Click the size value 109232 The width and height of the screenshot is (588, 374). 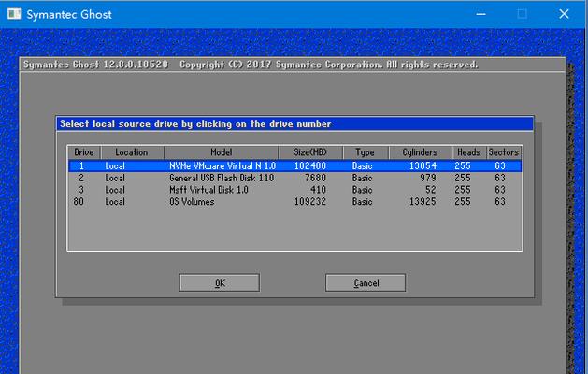click(310, 201)
